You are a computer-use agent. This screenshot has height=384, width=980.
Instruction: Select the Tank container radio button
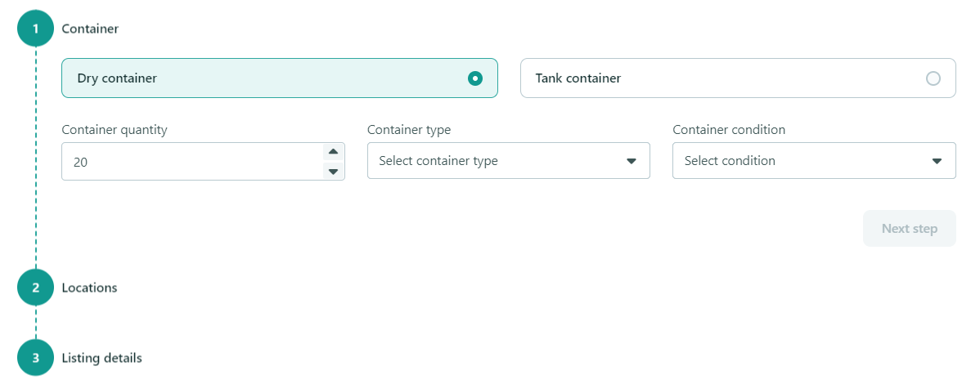click(933, 78)
